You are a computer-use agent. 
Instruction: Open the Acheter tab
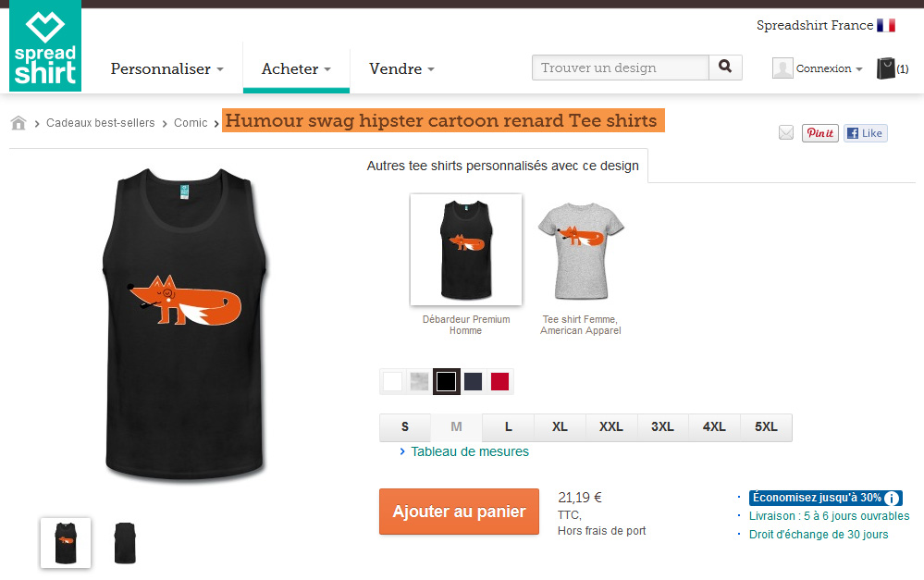296,69
